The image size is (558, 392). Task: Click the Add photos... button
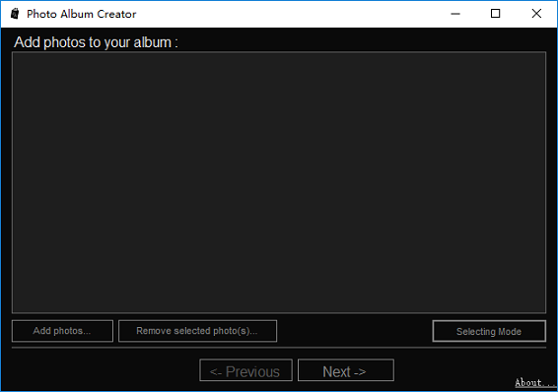point(62,331)
